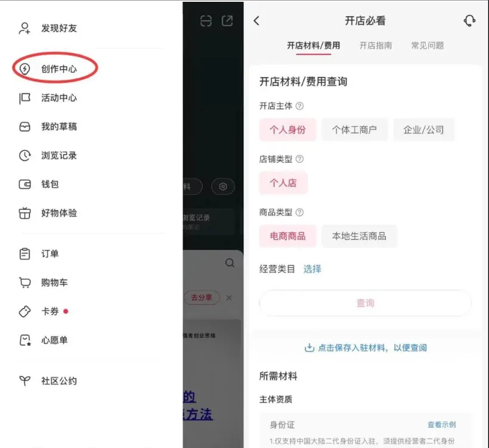
Task: Click 查看示例 for 身份证
Action: point(441,425)
